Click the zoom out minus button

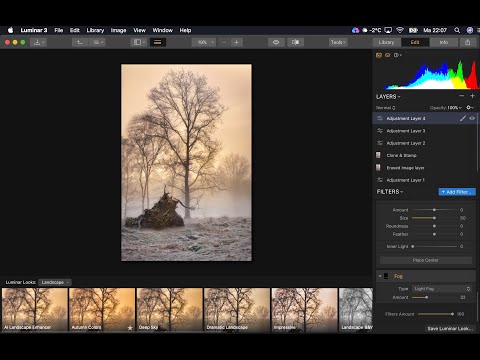coord(224,42)
